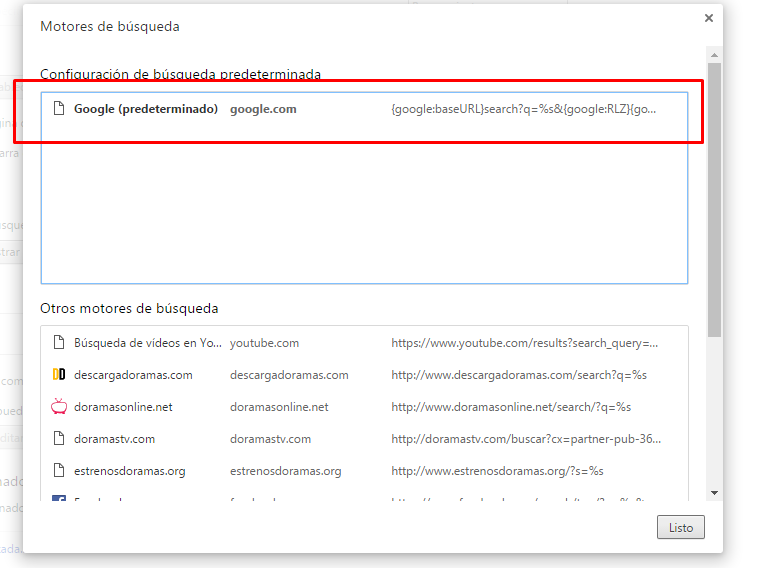Viewport: 761px width, 568px height.
Task: Select the doramastv.com engine name
Action: tap(115, 439)
